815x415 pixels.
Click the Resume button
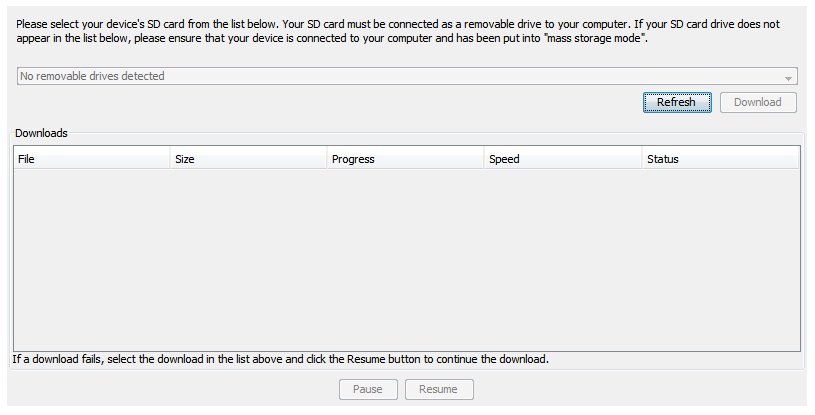pos(439,390)
